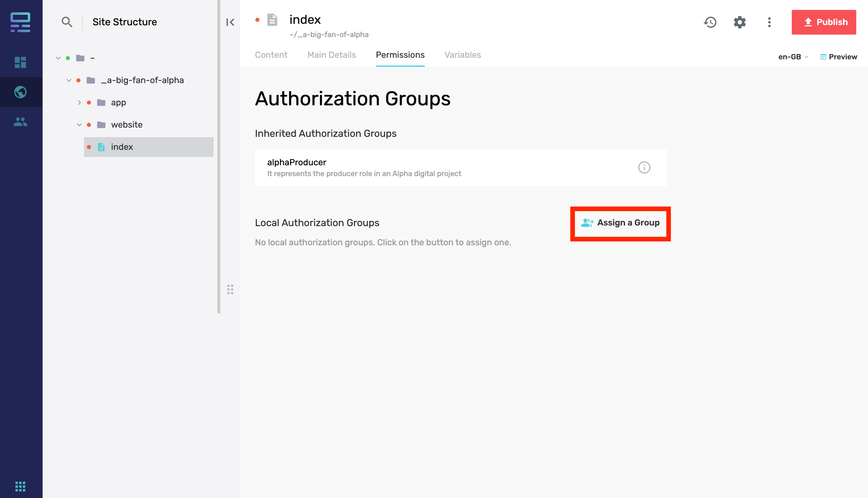Collapse the root ~ folder
The image size is (868, 498).
(x=58, y=58)
